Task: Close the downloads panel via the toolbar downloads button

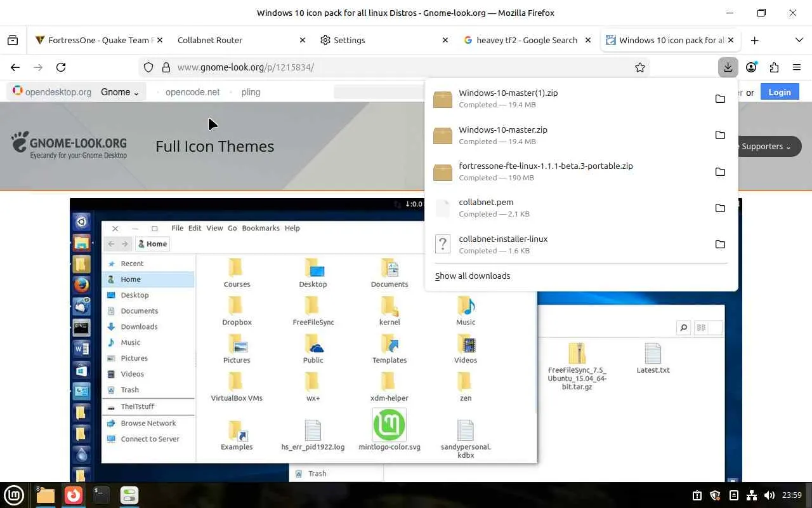Action: 728,67
